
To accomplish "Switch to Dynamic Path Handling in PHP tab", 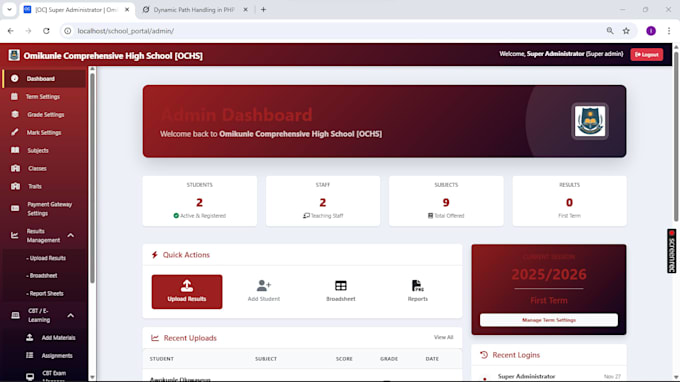I will pos(194,10).
